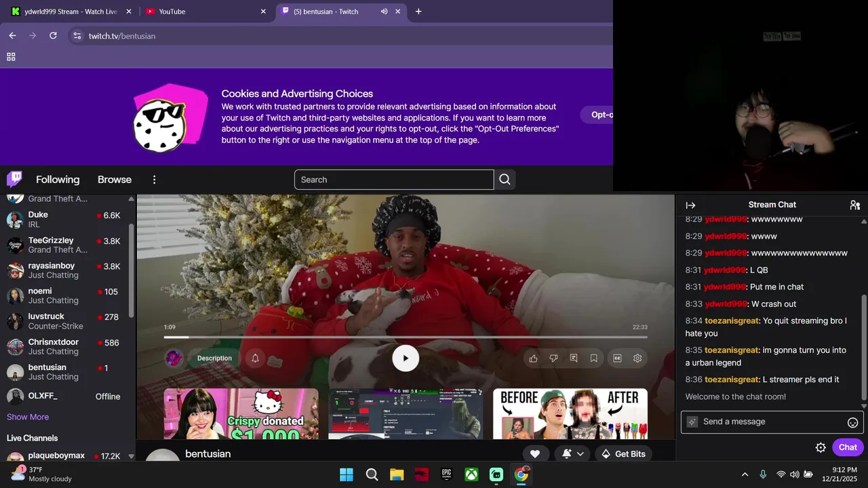Open File Explorer from taskbar

click(x=397, y=474)
